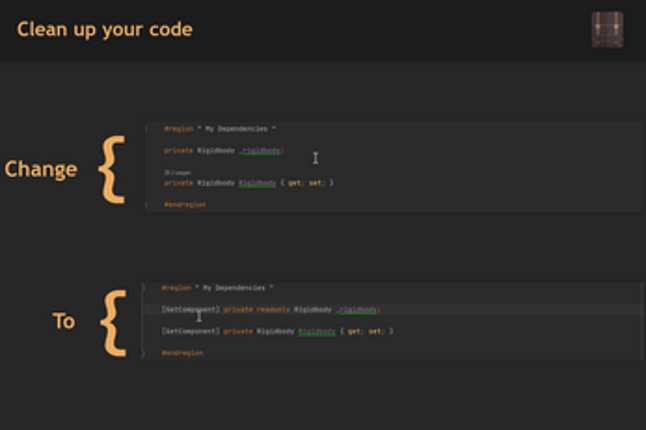Image resolution: width=646 pixels, height=430 pixels.
Task: Click the "Change" label
Action: [x=41, y=169]
